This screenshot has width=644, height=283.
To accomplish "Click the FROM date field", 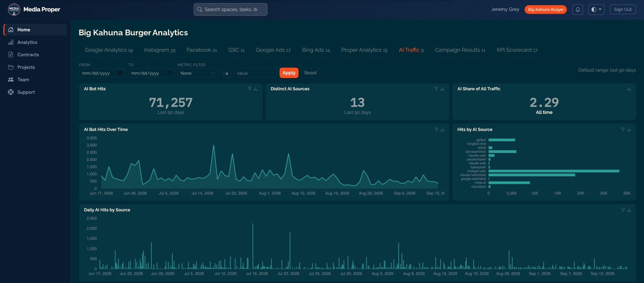I will pyautogui.click(x=102, y=73).
